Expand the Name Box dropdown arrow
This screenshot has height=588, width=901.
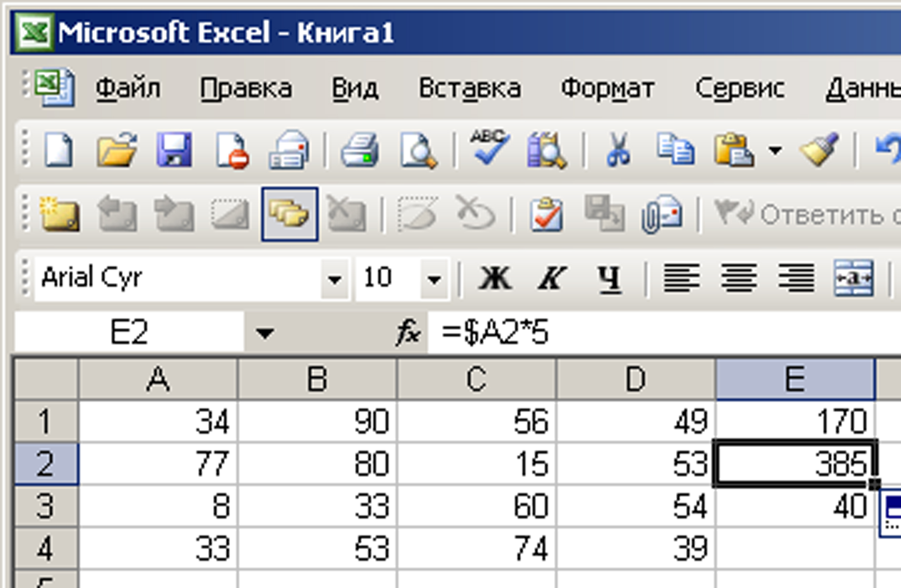(x=264, y=333)
